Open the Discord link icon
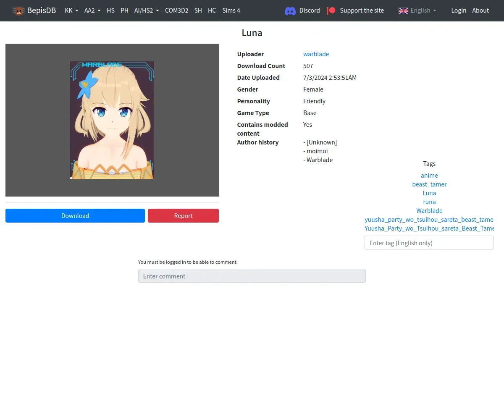The image size is (504, 420). (x=290, y=10)
